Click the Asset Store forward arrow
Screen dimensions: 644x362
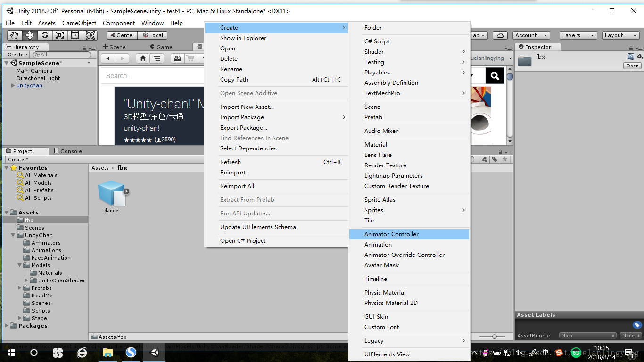(122, 58)
